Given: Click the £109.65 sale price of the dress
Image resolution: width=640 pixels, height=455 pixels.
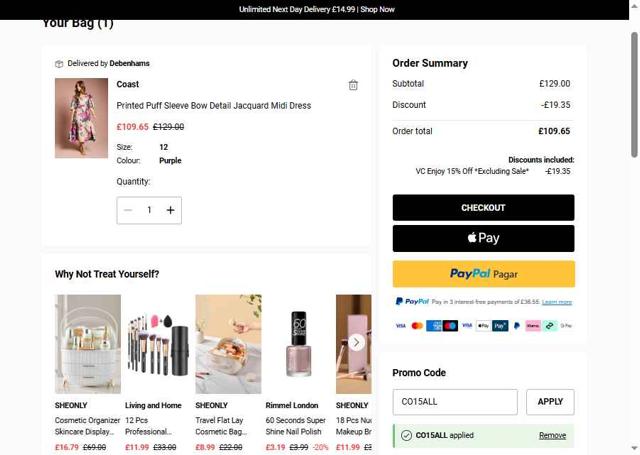Looking at the screenshot, I should [133, 127].
